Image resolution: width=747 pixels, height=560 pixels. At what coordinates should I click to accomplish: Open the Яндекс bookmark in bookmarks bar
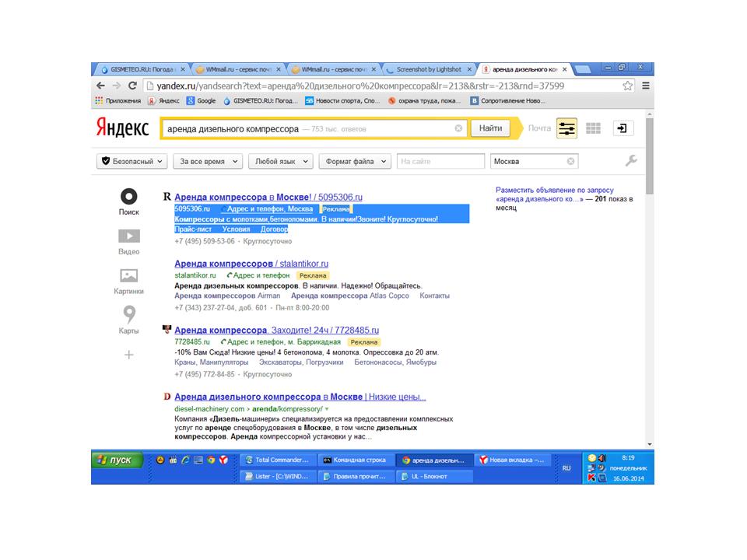coord(163,100)
